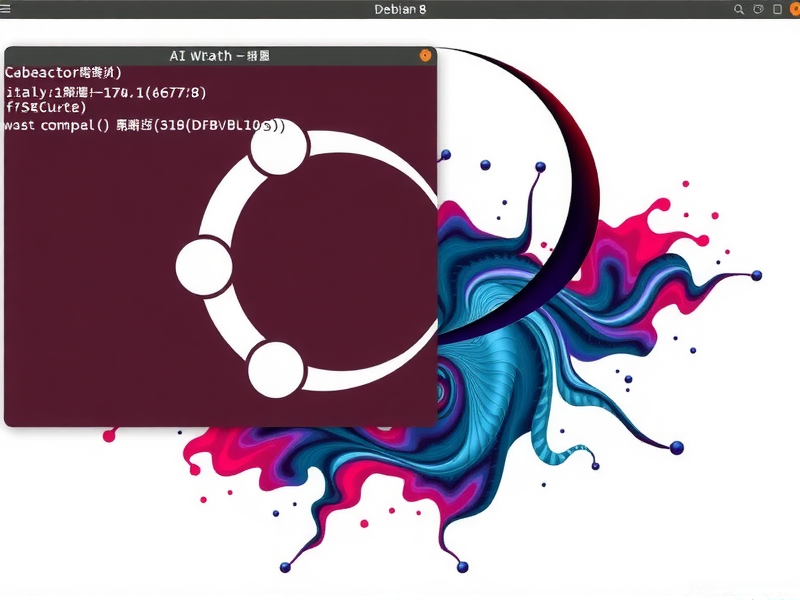Screen dimensions: 800x600
Task: Click the 'f7SECurte)' text in the terminal
Action: point(40,107)
